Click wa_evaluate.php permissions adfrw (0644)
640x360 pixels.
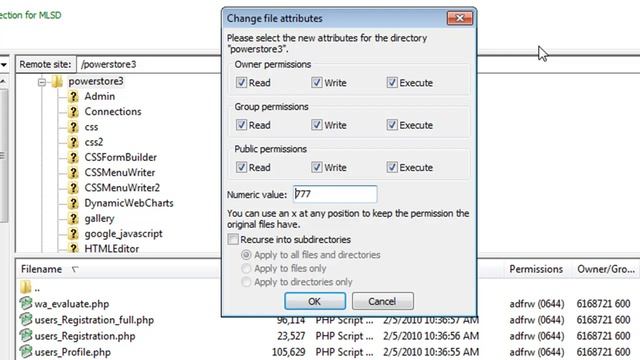click(x=537, y=304)
